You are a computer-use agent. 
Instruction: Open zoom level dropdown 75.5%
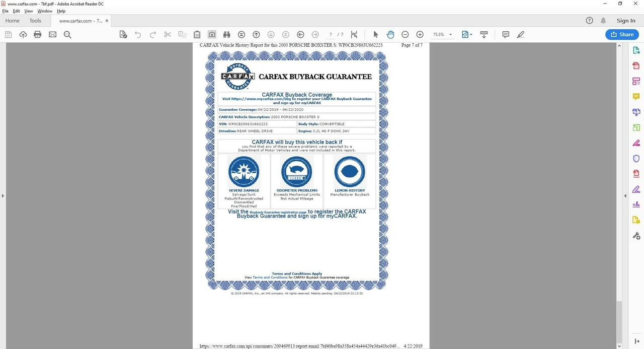pos(442,34)
